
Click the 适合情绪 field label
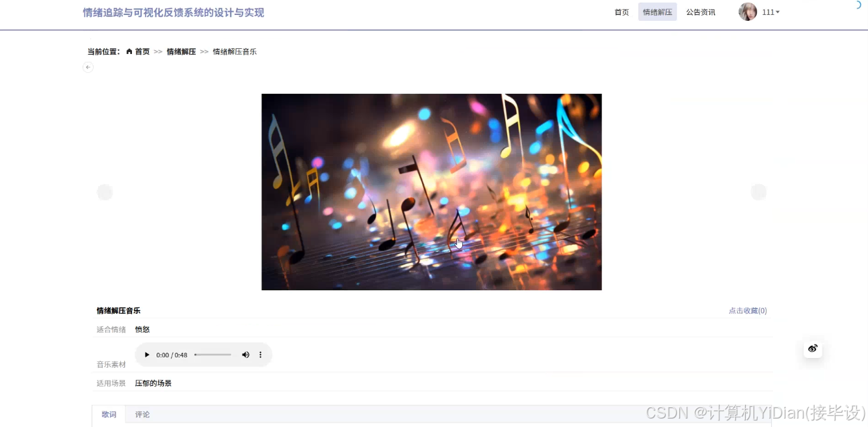pyautogui.click(x=111, y=329)
